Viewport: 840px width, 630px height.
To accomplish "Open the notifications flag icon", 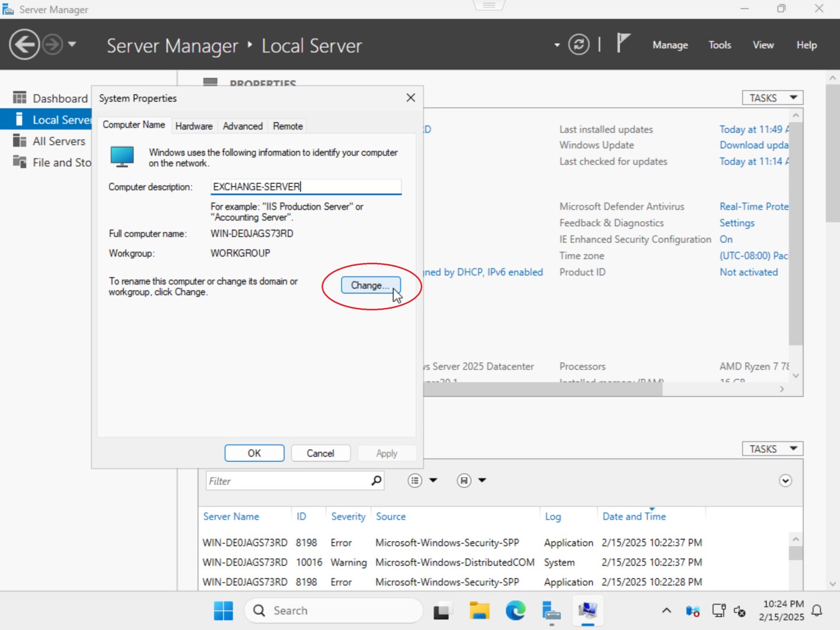I will point(623,43).
